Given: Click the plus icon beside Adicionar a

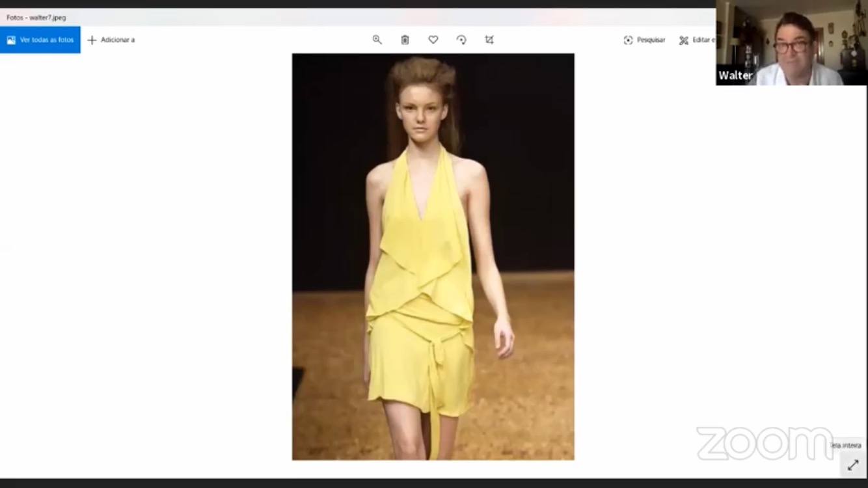Looking at the screenshot, I should click(92, 40).
